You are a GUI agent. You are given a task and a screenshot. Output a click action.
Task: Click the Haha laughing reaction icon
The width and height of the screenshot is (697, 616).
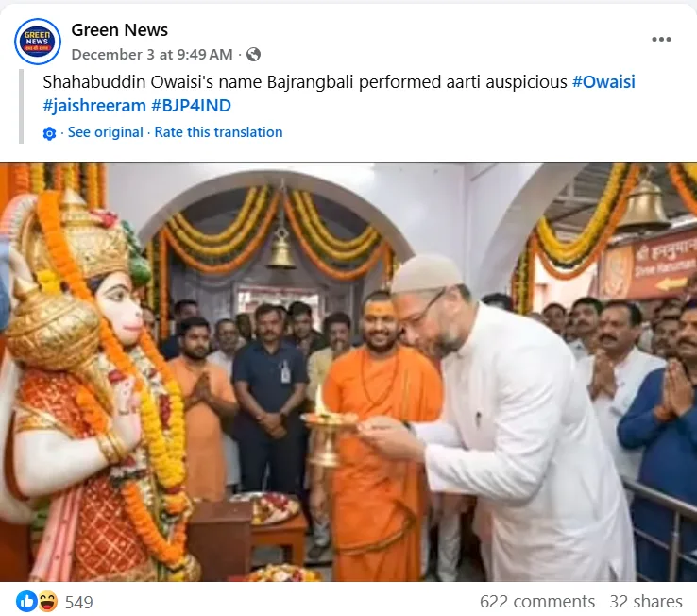(x=47, y=601)
